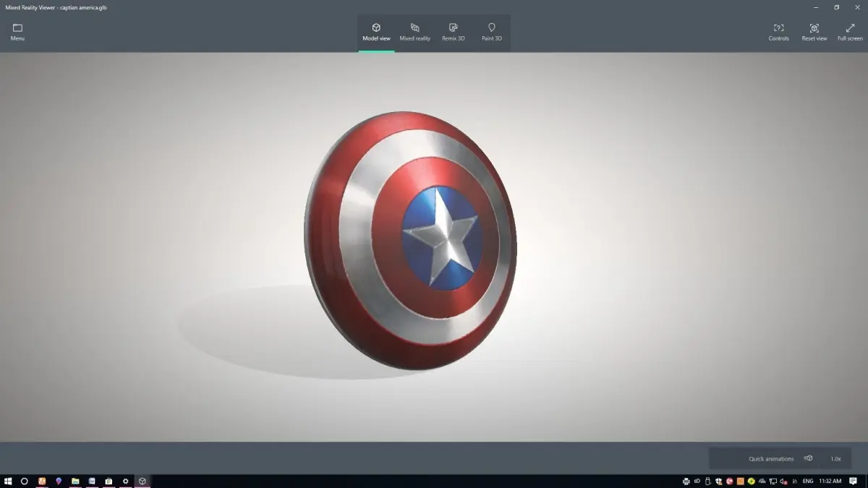868x488 pixels.
Task: Open the model in Paint 3D
Action: [492, 33]
